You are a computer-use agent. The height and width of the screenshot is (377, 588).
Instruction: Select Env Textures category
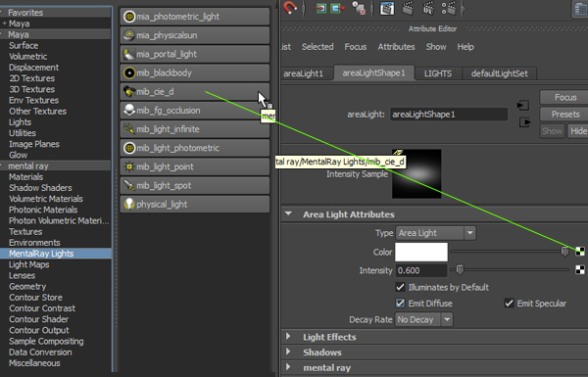[x=33, y=100]
